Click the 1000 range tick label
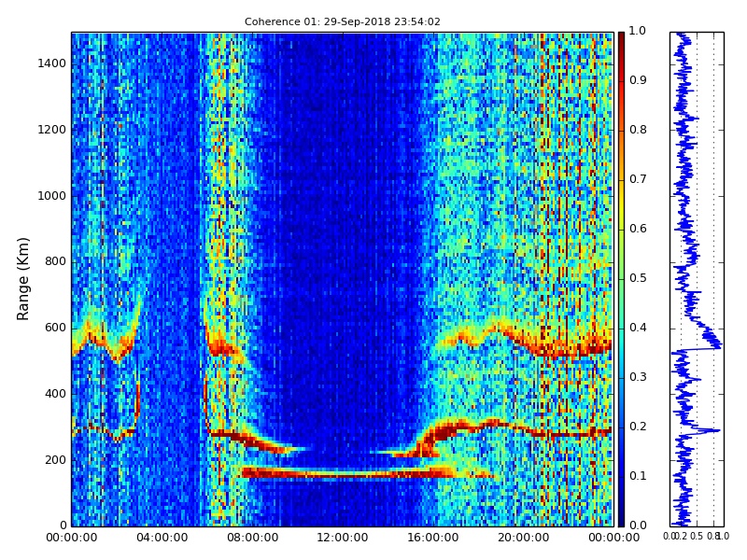Viewport: 747px width, 560px height. pyautogui.click(x=52, y=196)
